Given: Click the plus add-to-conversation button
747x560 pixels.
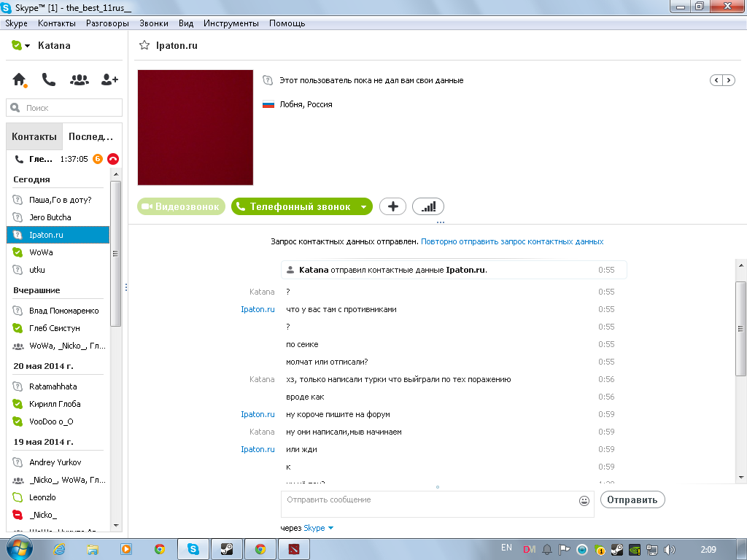Looking at the screenshot, I should pyautogui.click(x=392, y=206).
